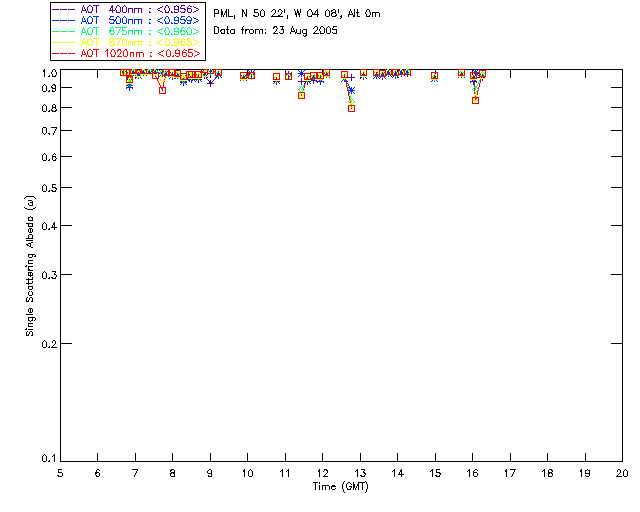Click the y-axis label 0.4
Image resolution: width=640 pixels, height=512 pixels.
coord(49,226)
